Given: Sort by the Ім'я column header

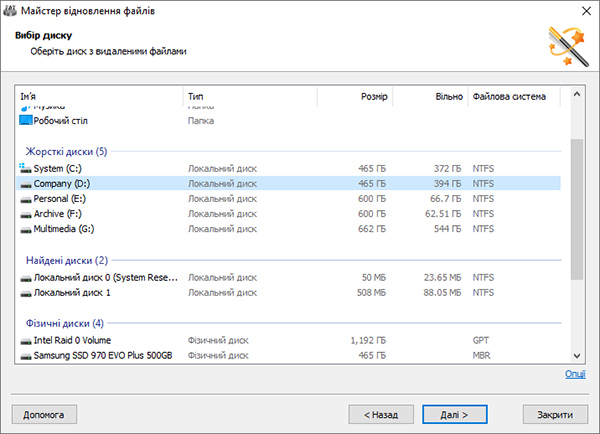Looking at the screenshot, I should pos(99,96).
